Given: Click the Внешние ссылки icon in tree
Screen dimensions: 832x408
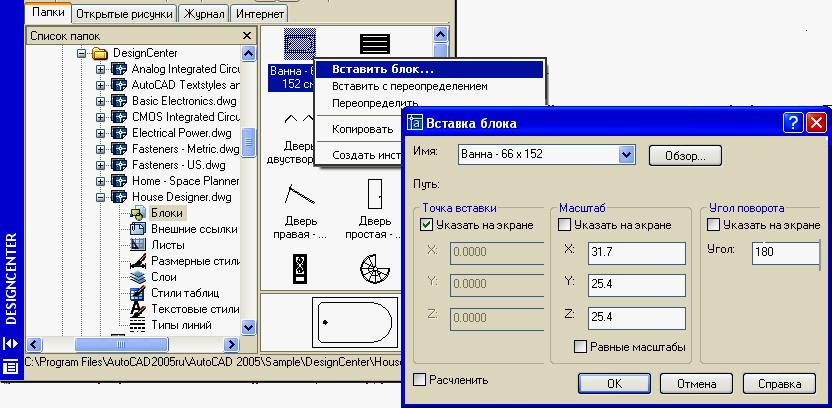Looking at the screenshot, I should pos(137,229).
